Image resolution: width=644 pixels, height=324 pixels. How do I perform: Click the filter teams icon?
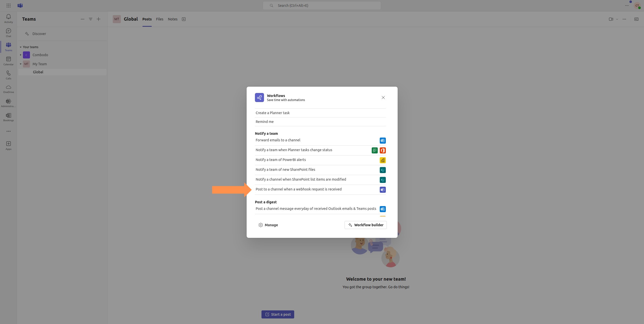point(90,19)
